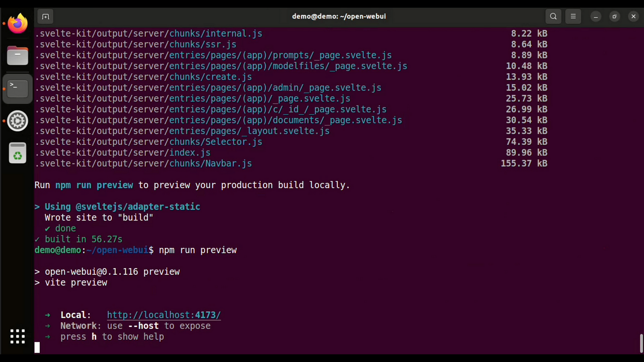Screen dimensions: 644x362
Task: Minimize the terminal window
Action: [596, 16]
